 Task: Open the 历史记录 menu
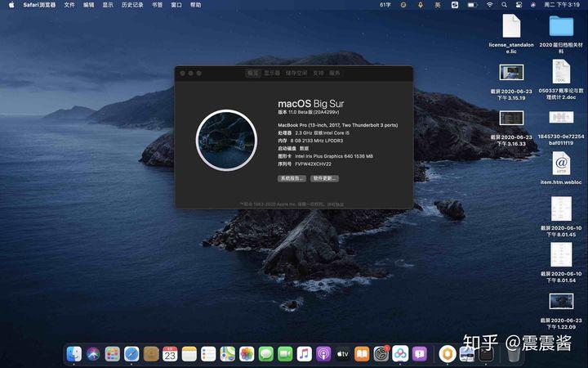coord(132,5)
